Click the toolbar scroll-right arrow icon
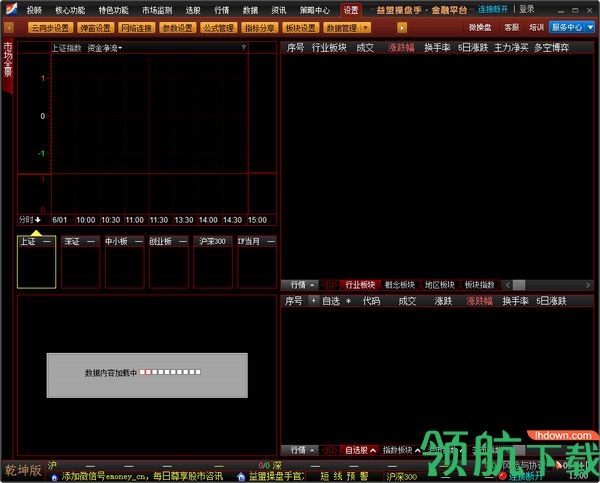Image resolution: width=600 pixels, height=483 pixels. click(x=402, y=28)
